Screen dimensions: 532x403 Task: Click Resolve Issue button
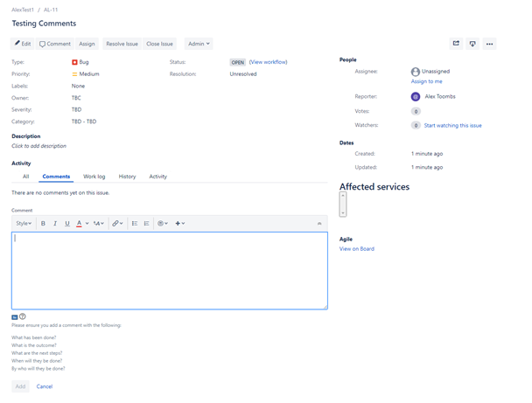pos(122,44)
